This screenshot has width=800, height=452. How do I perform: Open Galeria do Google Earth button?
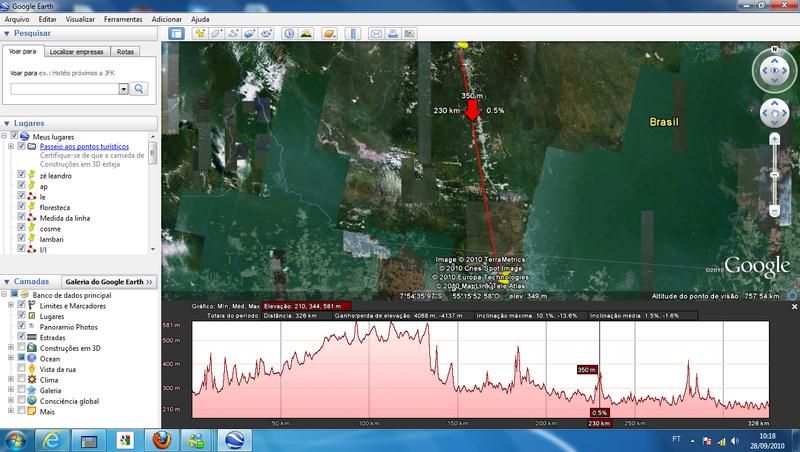109,282
